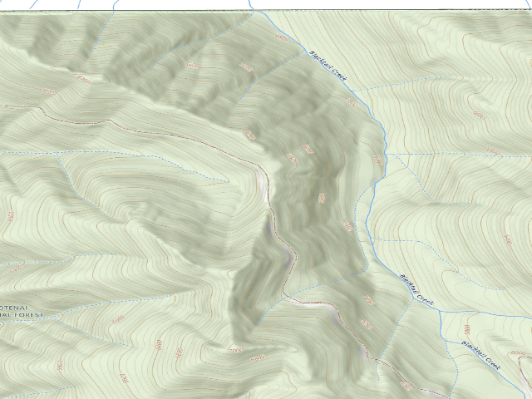Click the 'OTENAI' forest name label
This screenshot has height=399, width=532.
(13, 308)
